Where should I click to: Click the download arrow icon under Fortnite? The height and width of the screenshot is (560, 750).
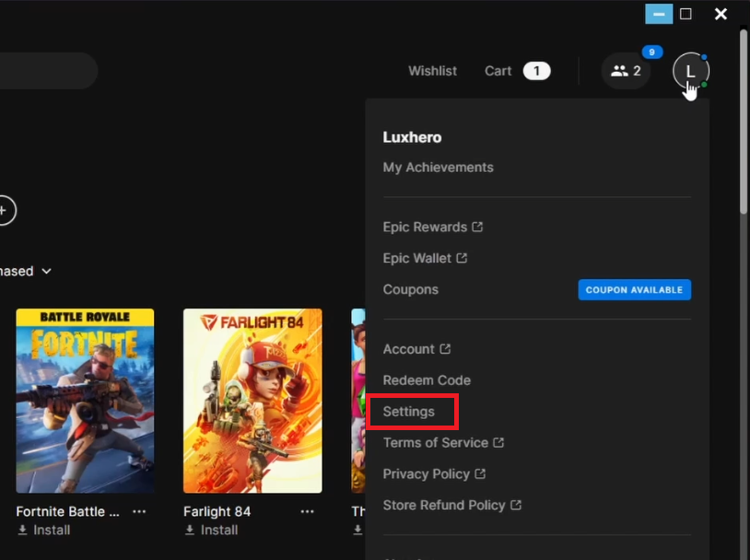[22, 530]
